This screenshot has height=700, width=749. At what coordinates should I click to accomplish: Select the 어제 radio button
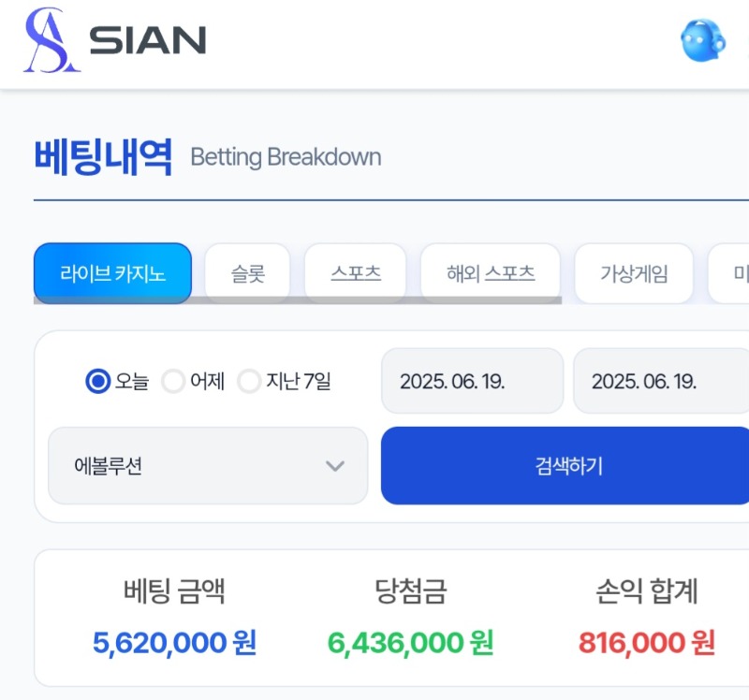(173, 382)
